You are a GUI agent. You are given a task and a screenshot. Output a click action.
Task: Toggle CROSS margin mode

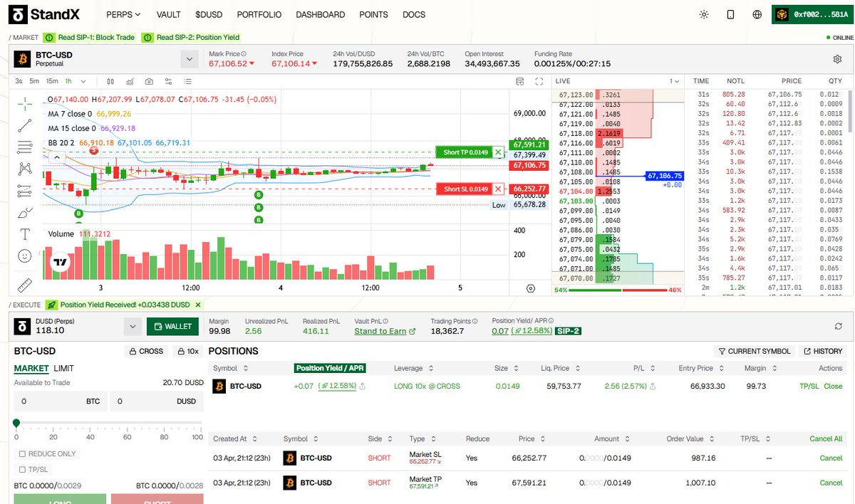click(x=146, y=351)
